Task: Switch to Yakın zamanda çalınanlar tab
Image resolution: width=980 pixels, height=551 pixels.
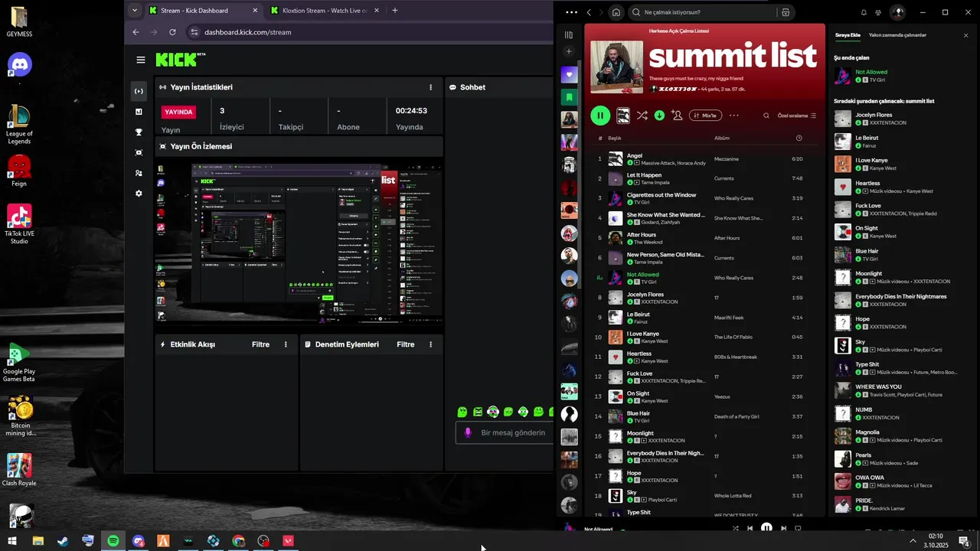Action: [897, 35]
